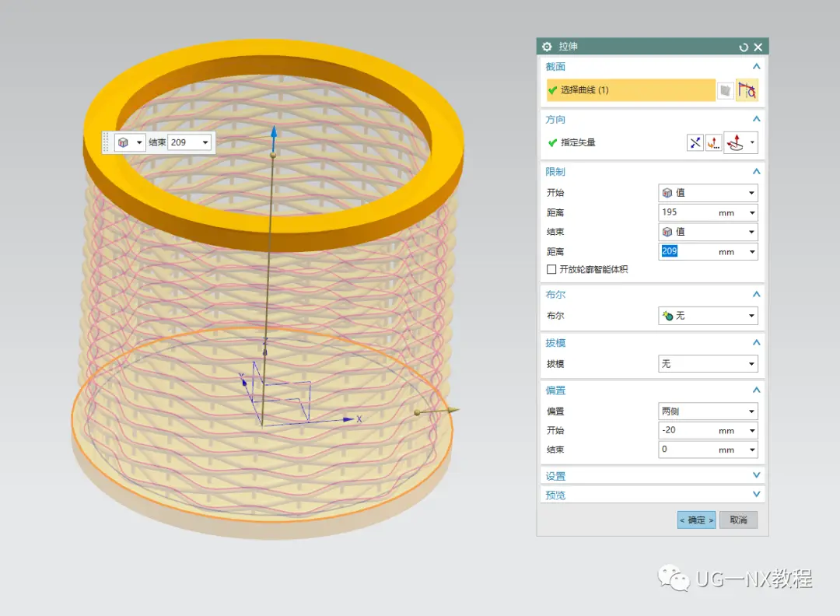Collapse the 方向 section
The image size is (840, 616).
[x=757, y=119]
